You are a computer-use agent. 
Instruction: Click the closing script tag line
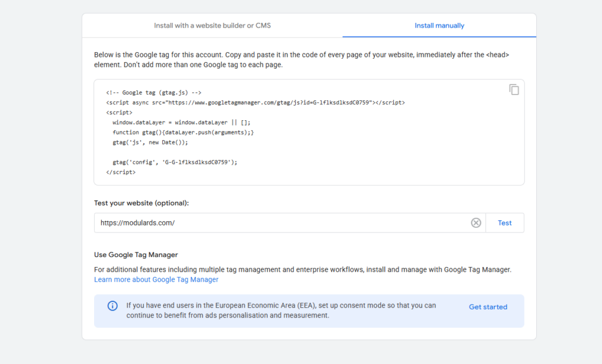click(x=121, y=173)
